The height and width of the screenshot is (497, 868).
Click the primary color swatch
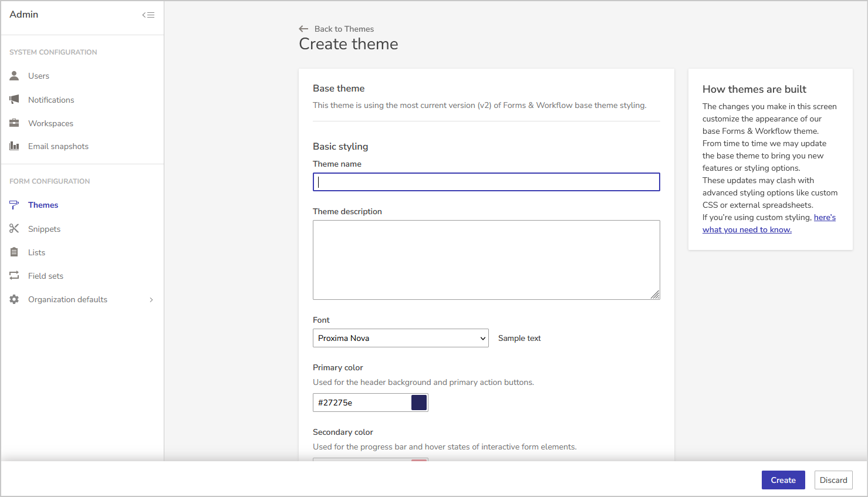418,402
